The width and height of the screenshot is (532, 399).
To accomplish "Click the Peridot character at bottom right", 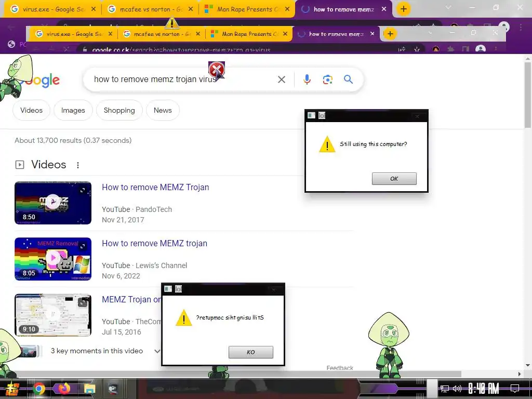I will click(389, 345).
